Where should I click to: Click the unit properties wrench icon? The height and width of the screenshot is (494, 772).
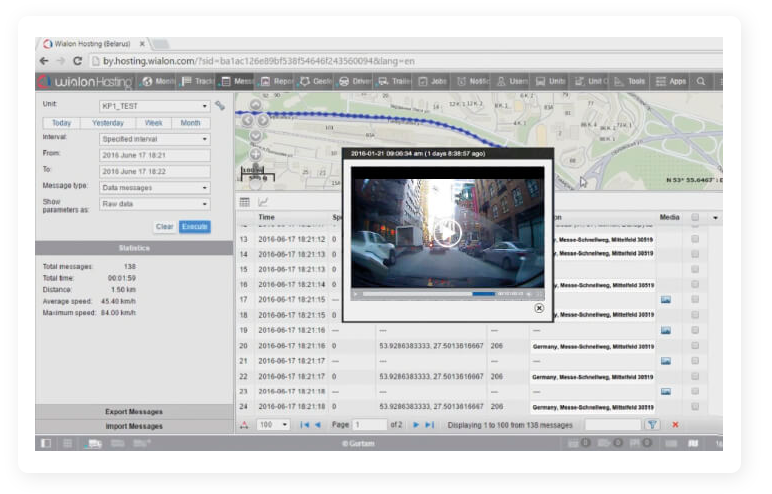220,106
